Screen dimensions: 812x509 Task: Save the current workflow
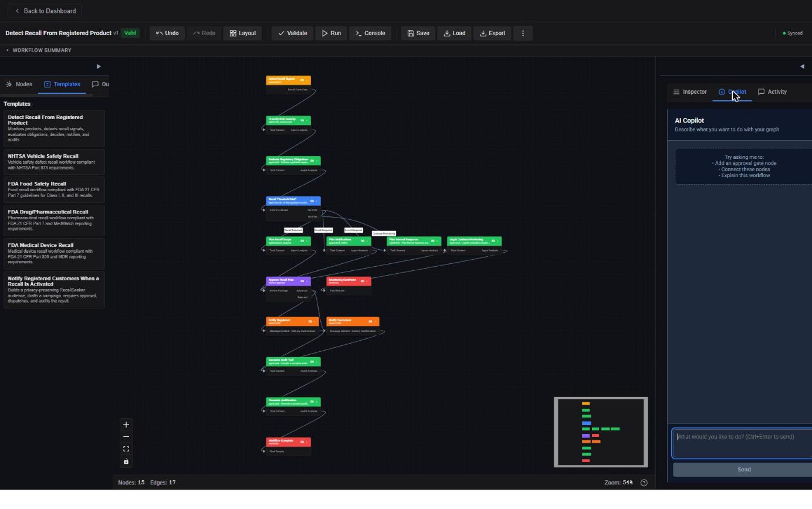click(418, 33)
